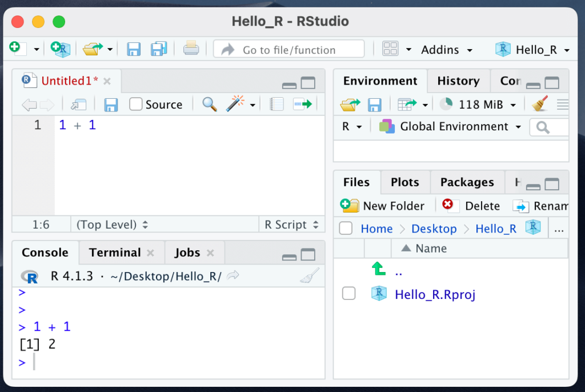The height and width of the screenshot is (392, 585).
Task: Switch to the Terminal tab
Action: pyautogui.click(x=115, y=253)
